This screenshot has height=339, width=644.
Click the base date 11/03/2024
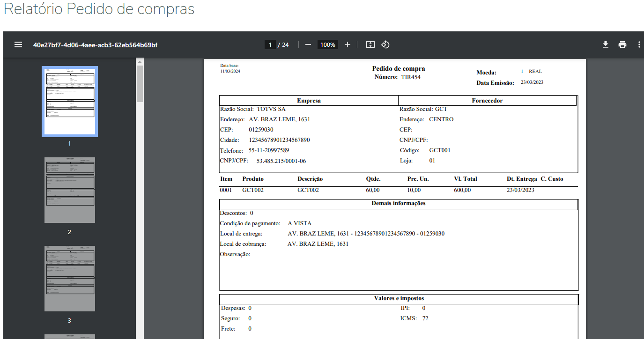coord(230,71)
